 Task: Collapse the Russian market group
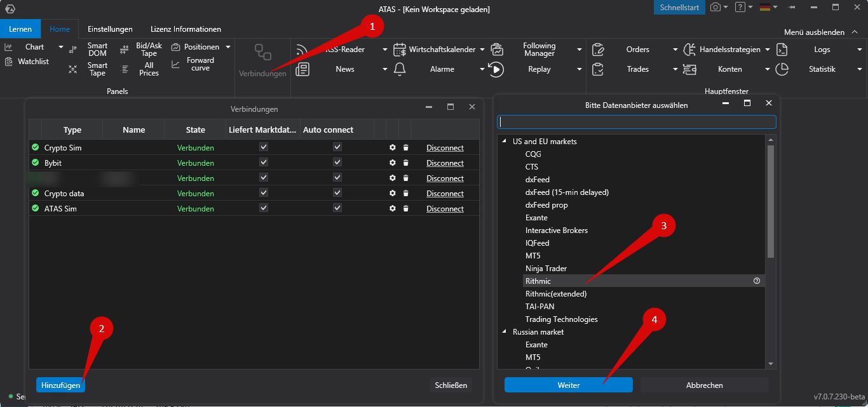click(505, 331)
